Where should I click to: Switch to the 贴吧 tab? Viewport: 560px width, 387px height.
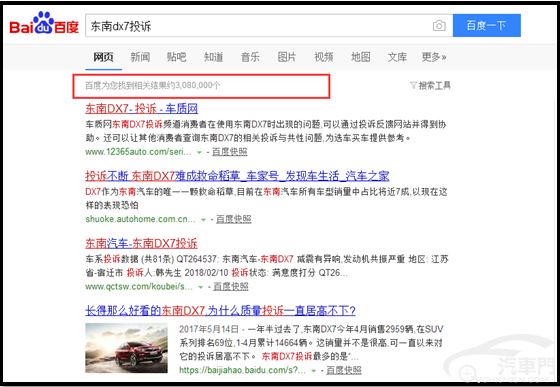(176, 57)
